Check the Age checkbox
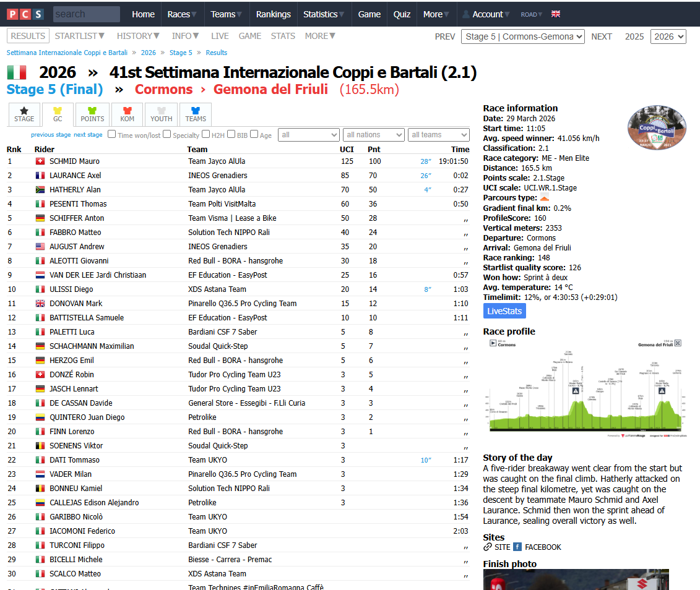Viewport: 700px width, 590px height. (x=254, y=134)
